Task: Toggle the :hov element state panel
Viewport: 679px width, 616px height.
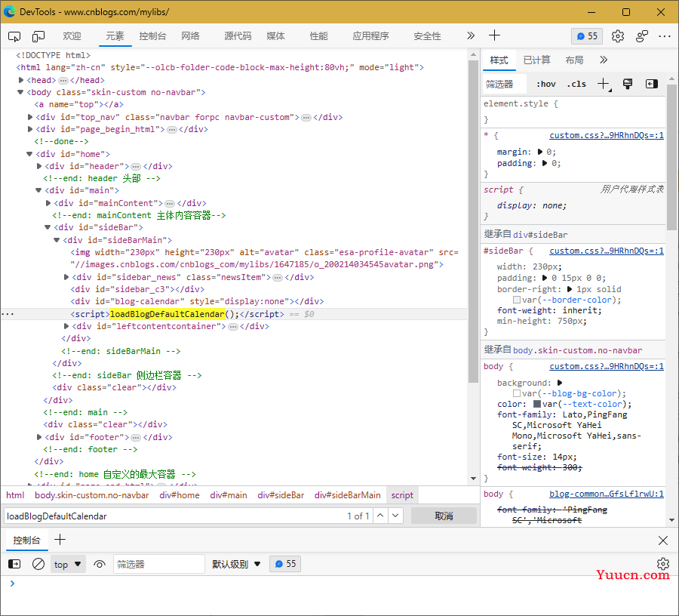Action: 545,84
